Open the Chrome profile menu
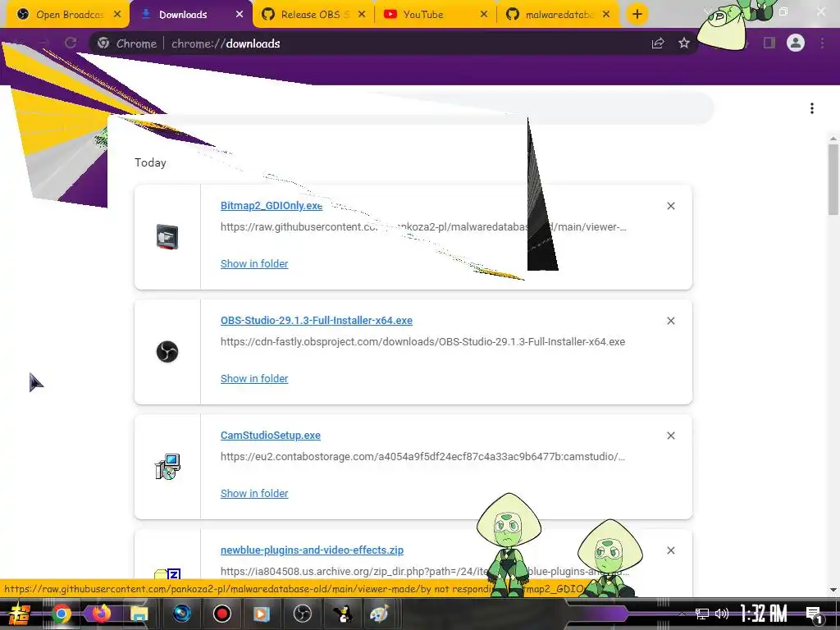Image resolution: width=840 pixels, height=630 pixels. click(x=796, y=43)
